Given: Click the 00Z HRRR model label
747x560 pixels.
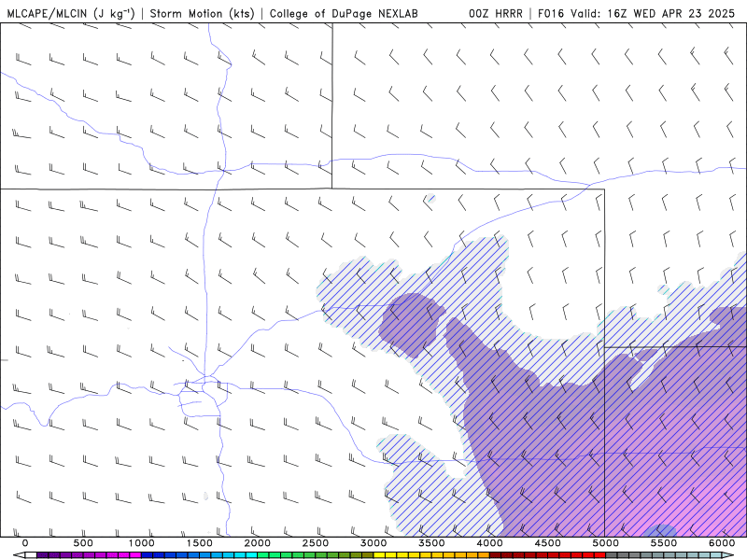Looking at the screenshot, I should point(496,13).
